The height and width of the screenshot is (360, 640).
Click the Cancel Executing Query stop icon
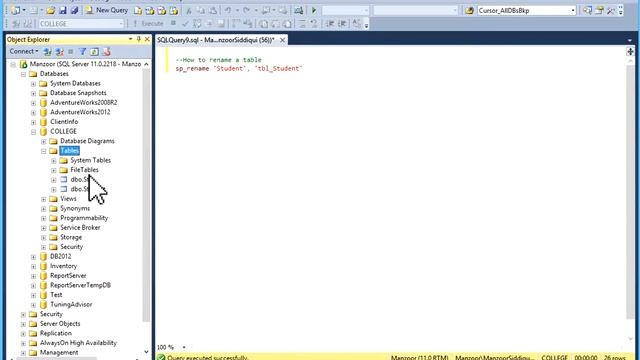[x=173, y=23]
